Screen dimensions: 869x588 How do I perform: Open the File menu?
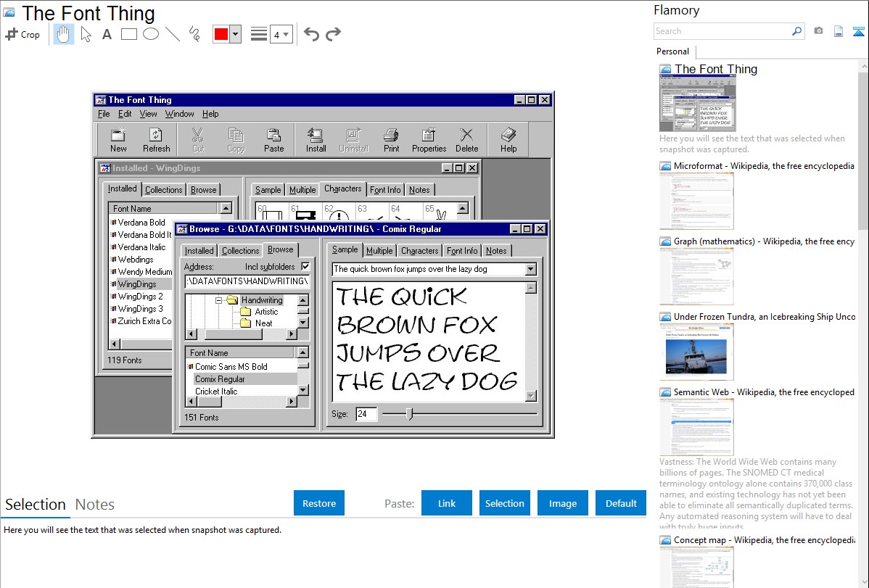(x=104, y=114)
